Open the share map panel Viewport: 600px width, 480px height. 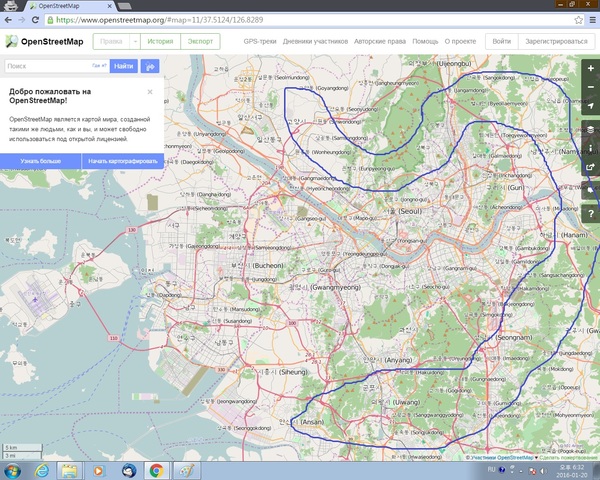pos(591,167)
